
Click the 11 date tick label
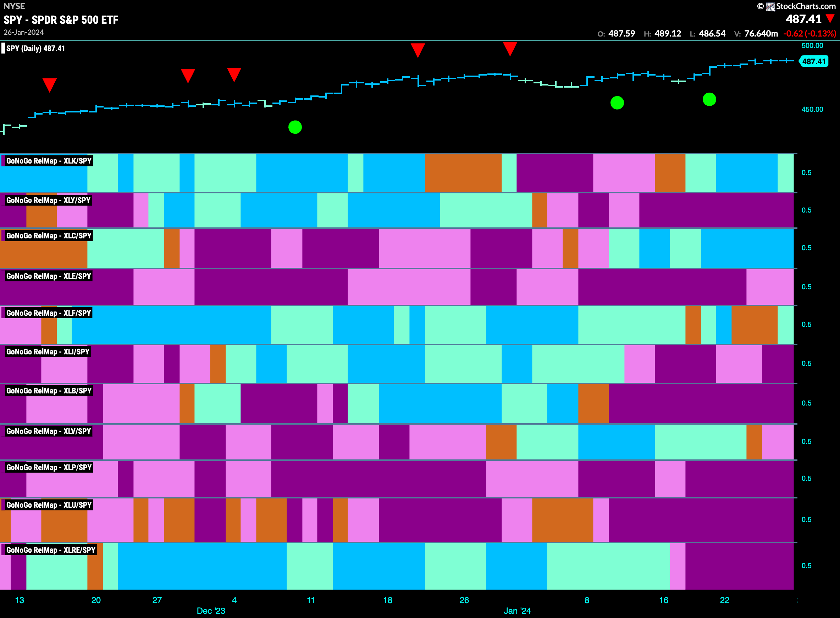coord(311,600)
